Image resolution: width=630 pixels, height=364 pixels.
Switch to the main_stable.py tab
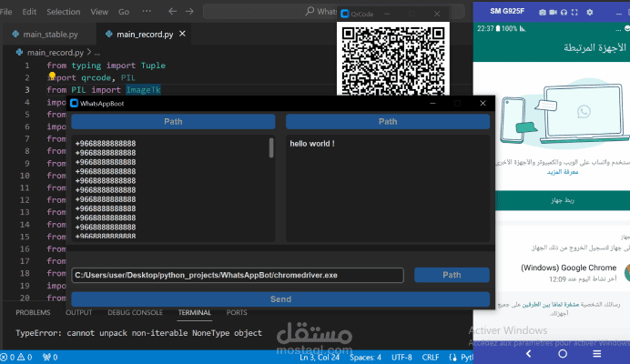tap(49, 35)
